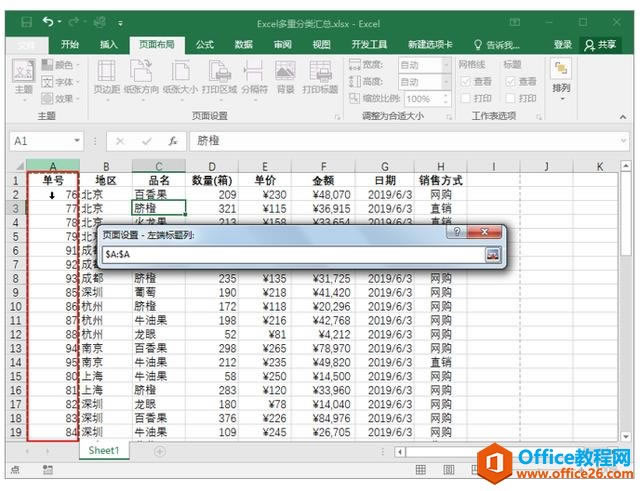Switch to the View (视图) tab
This screenshot has width=640, height=491.
click(x=321, y=44)
